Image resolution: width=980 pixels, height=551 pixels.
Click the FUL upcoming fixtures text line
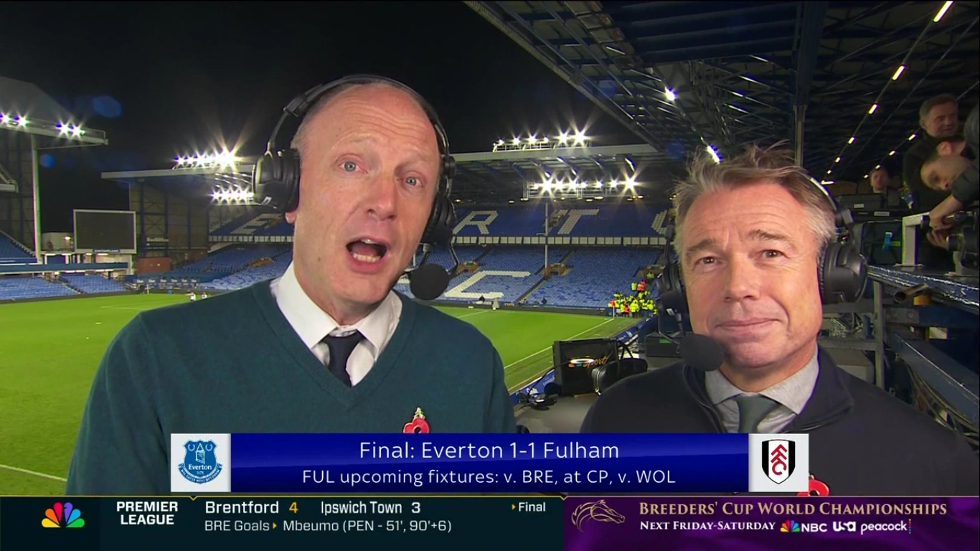489,476
